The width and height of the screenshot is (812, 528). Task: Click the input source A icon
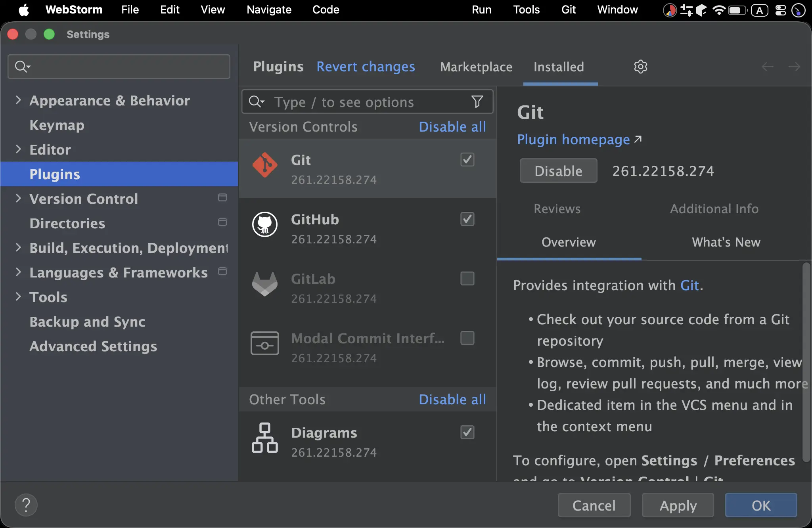pos(760,10)
